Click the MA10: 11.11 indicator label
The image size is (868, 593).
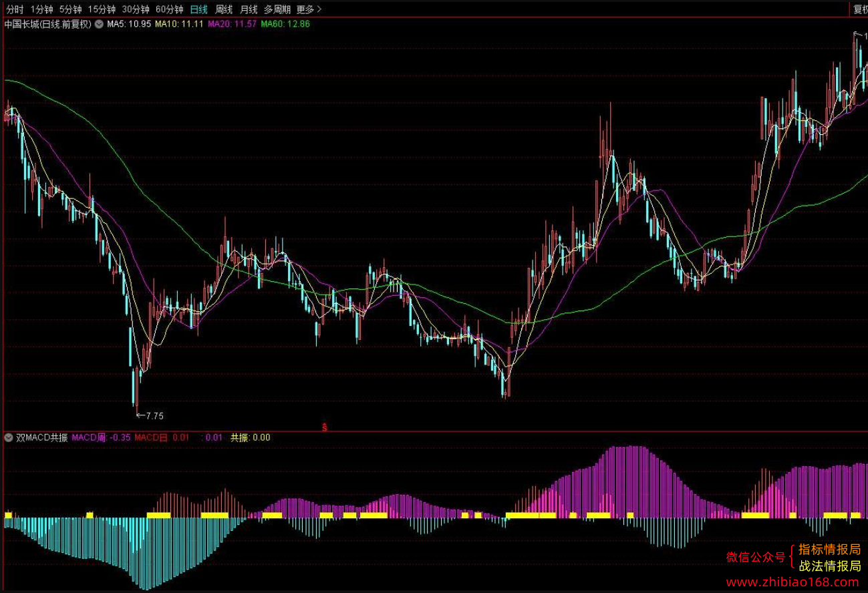[178, 24]
